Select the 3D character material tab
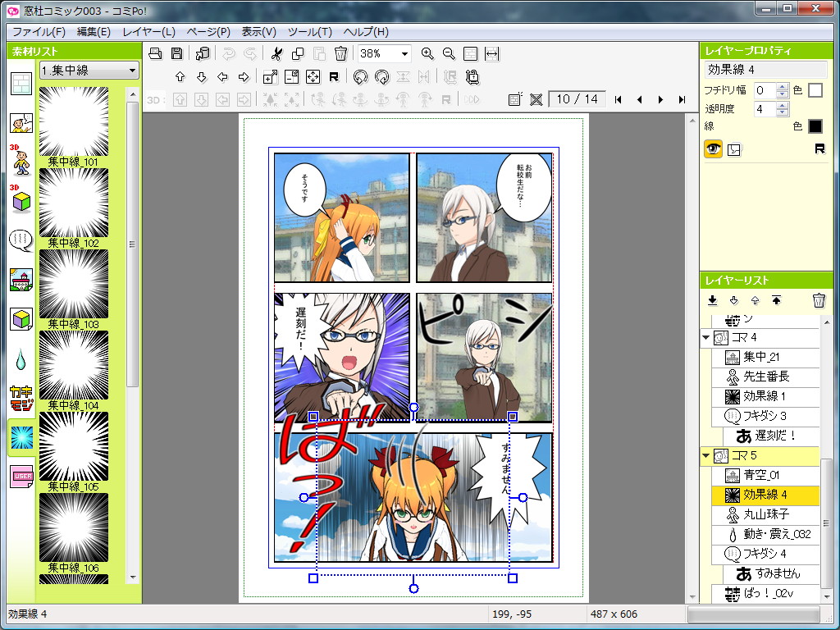 click(21, 160)
